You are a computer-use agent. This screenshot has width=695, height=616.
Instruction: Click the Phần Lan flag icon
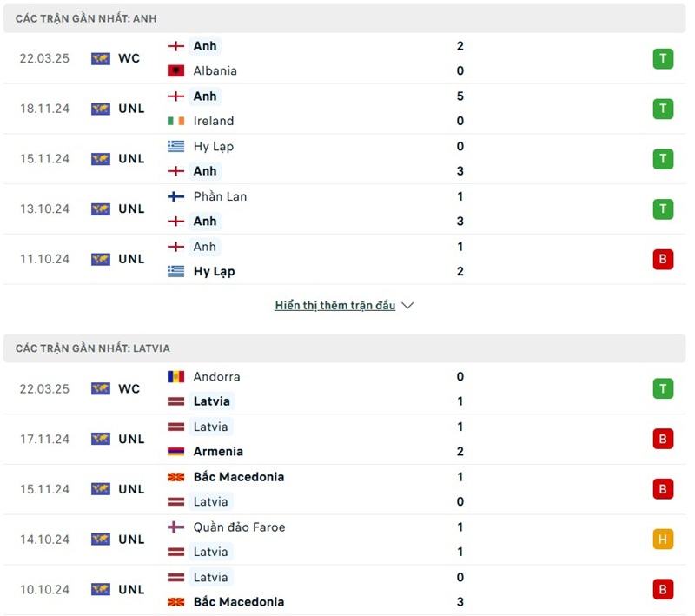[175, 196]
